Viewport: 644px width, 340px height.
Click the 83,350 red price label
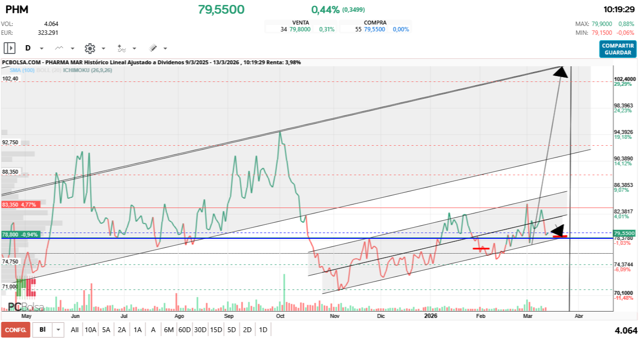[19, 205]
